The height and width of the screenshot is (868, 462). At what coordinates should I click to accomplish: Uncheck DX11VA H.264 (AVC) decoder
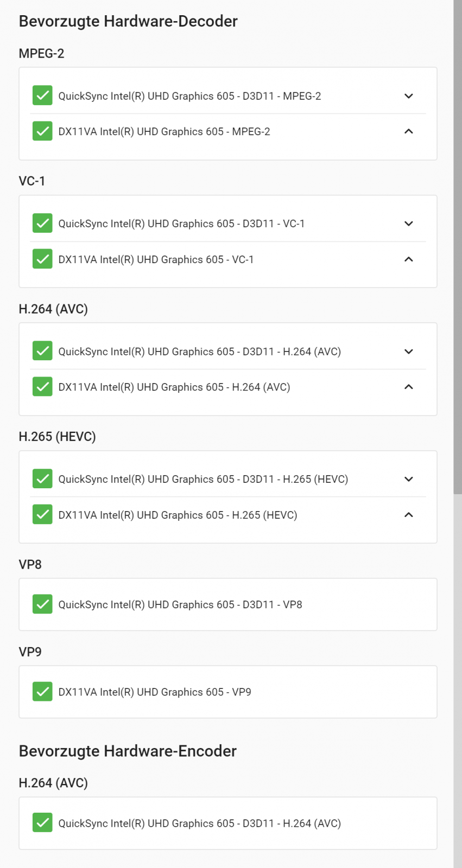click(42, 387)
